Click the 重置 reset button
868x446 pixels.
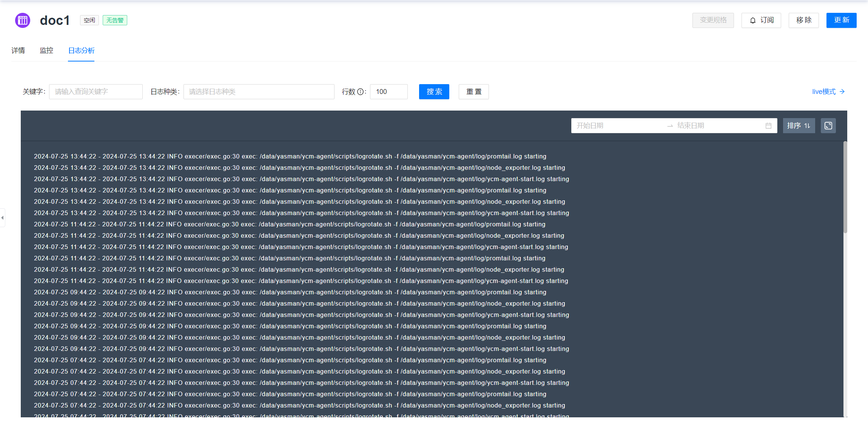(x=473, y=92)
